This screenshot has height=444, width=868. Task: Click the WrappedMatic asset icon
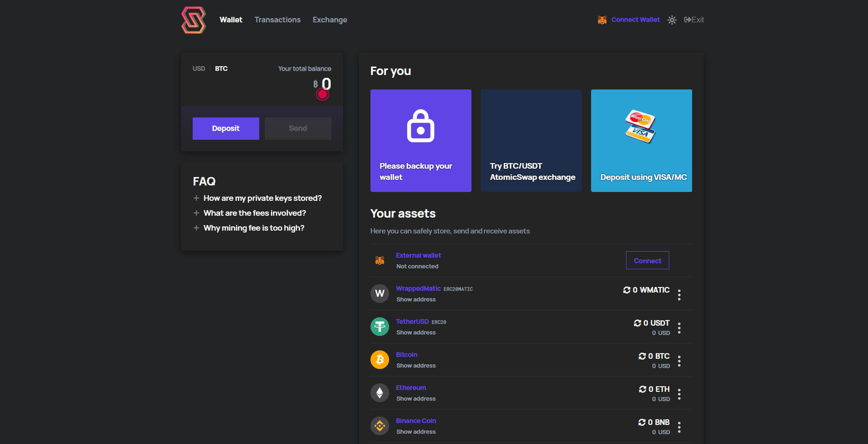pos(380,293)
